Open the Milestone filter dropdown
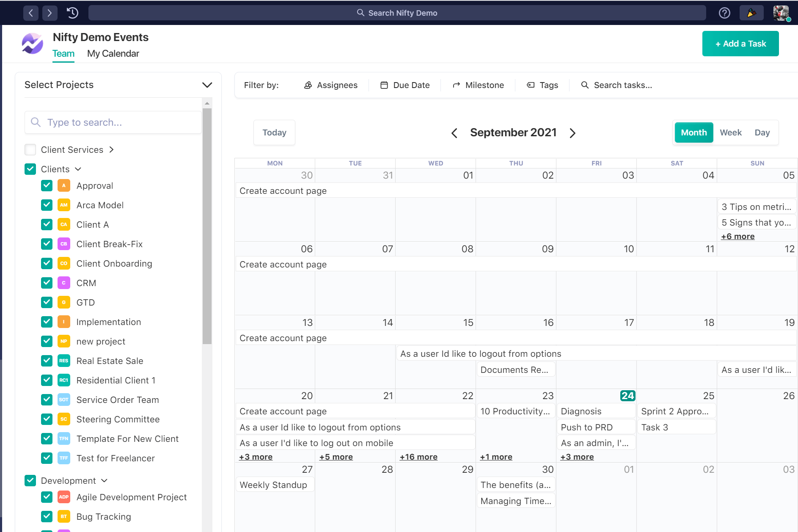Screen dimensions: 798x532 pos(478,85)
